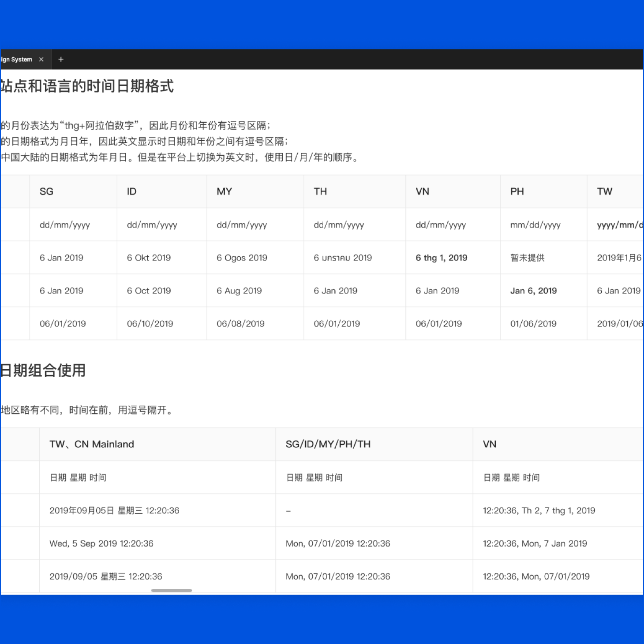
Task: Select the '6 thg 1, 2019' cell
Action: tap(453, 258)
